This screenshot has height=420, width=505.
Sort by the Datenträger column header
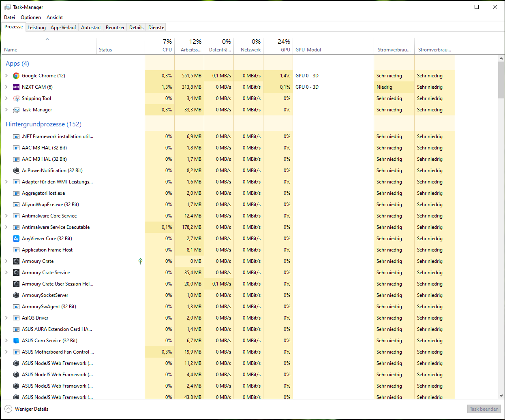(x=219, y=46)
